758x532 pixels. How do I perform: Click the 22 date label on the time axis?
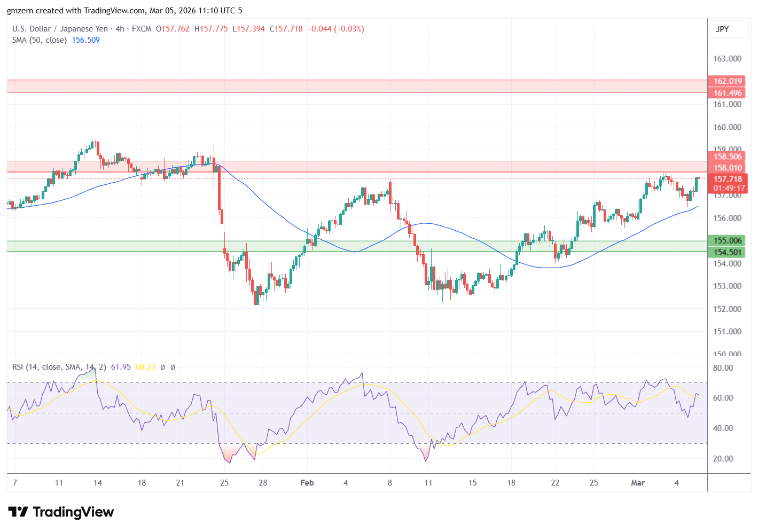point(555,482)
